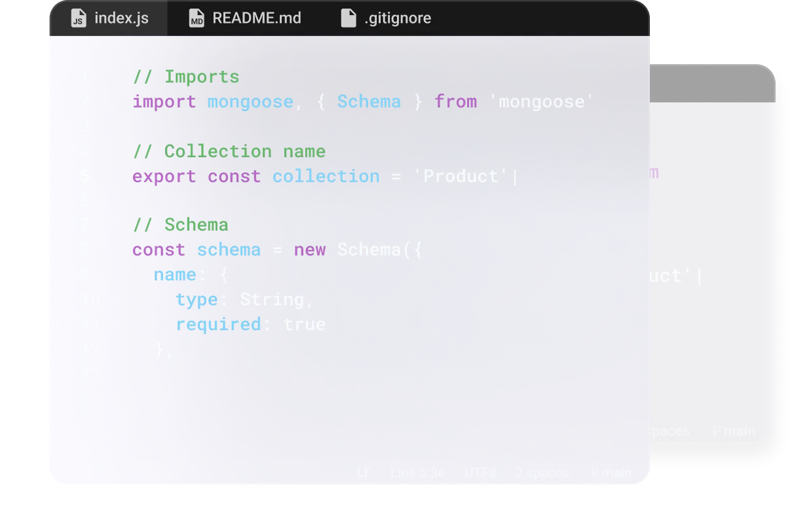The image size is (794, 532).
Task: Click the // Imports comment line
Action: point(186,77)
